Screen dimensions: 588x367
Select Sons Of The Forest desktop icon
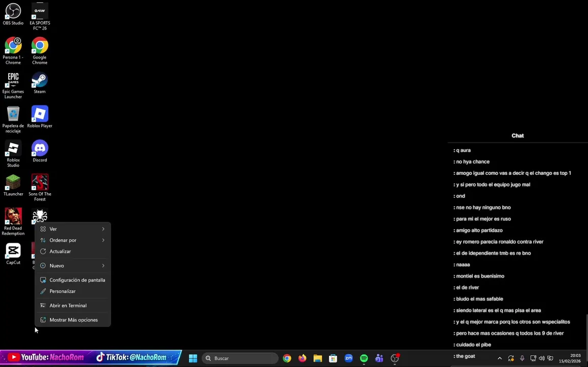point(40,188)
